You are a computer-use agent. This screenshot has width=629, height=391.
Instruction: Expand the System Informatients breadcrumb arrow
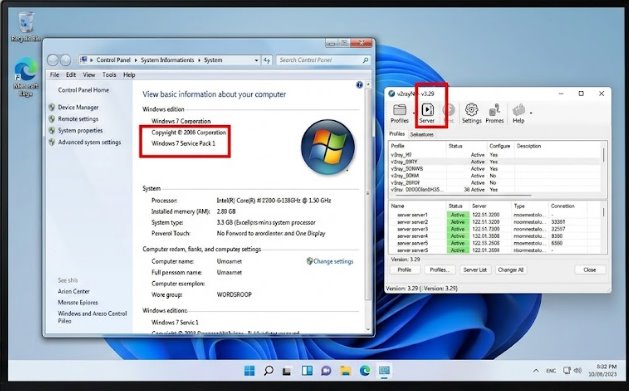(x=199, y=60)
